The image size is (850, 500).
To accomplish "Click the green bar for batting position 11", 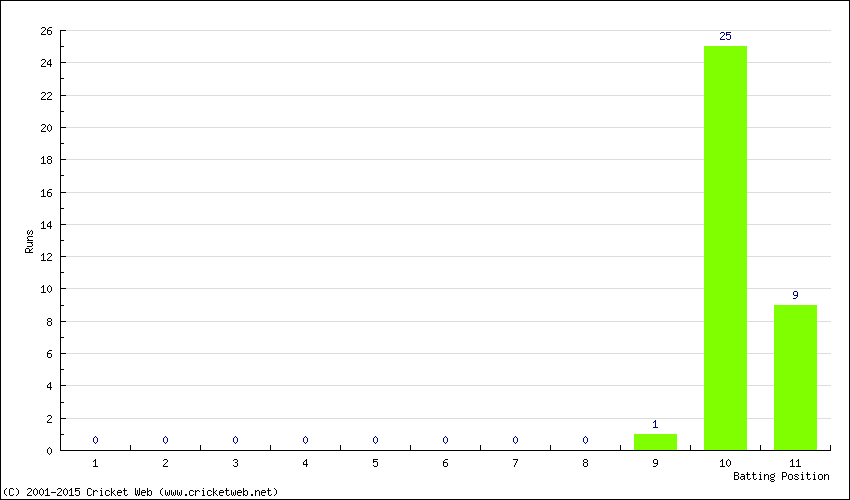I will coord(795,377).
